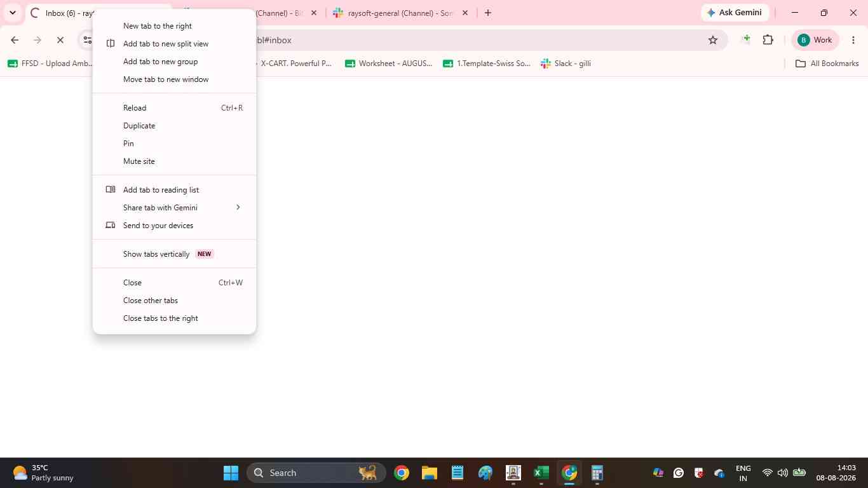This screenshot has width=868, height=488.
Task: Close the raysoft-general Slack tab
Action: [x=465, y=13]
